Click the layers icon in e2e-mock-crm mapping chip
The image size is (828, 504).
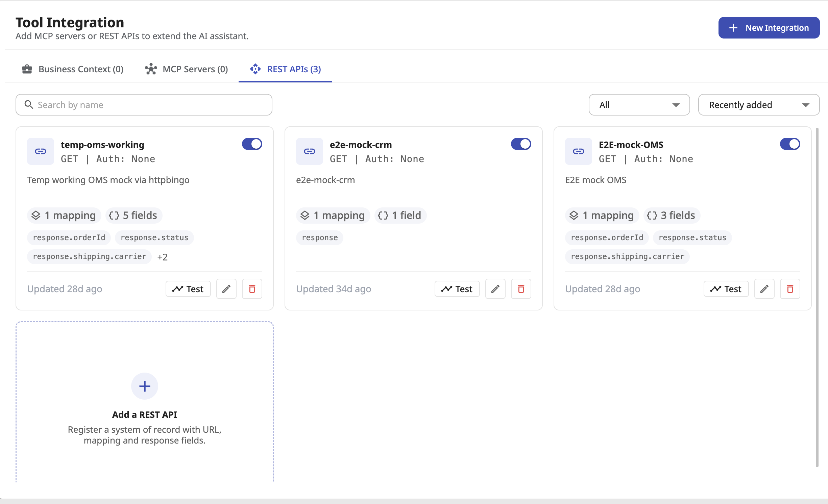(305, 215)
